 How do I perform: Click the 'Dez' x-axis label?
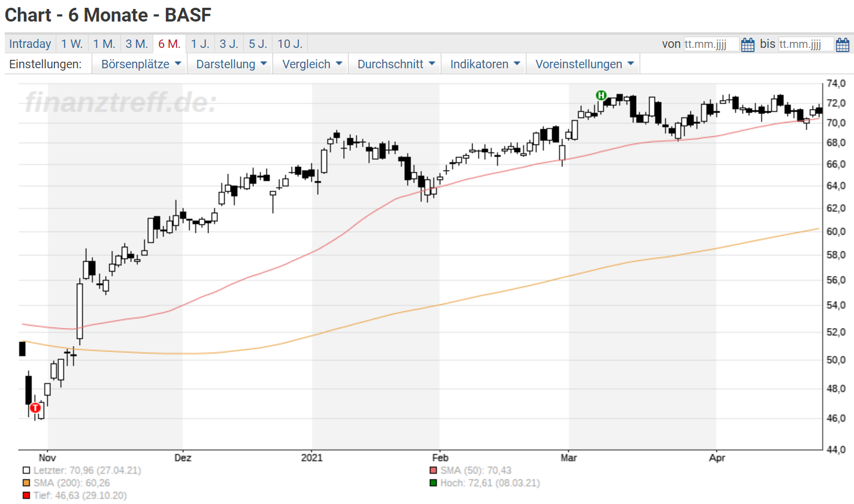(x=183, y=458)
